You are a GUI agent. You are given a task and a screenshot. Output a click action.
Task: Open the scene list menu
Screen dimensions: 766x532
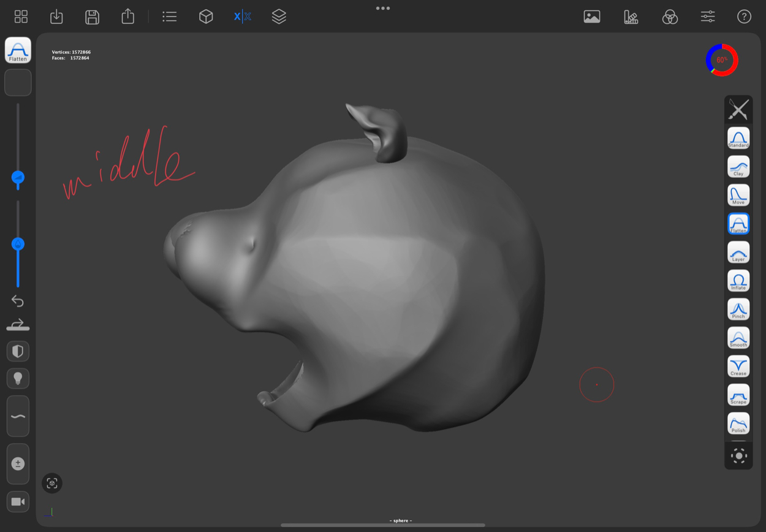point(170,17)
